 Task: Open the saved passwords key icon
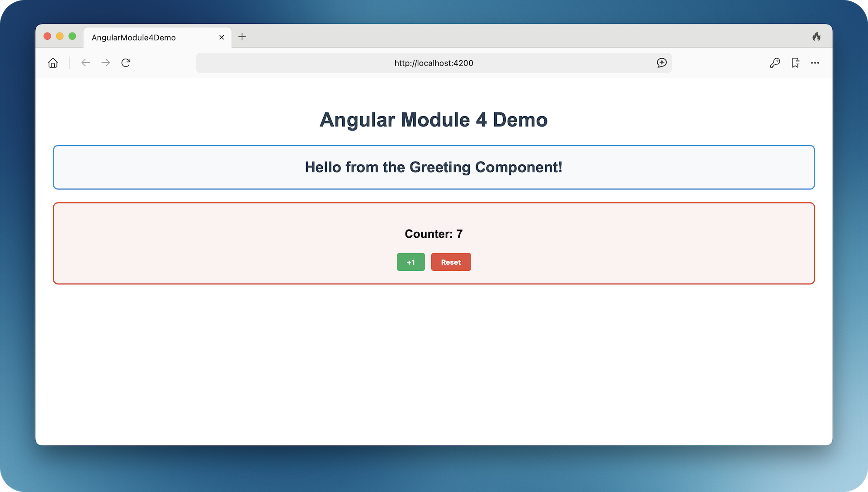pos(775,63)
